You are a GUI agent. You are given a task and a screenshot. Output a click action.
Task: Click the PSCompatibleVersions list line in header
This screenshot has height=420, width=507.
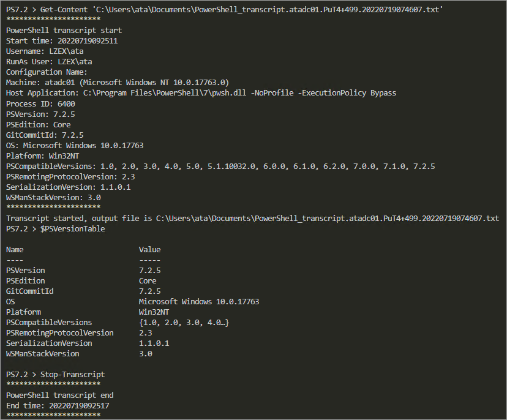click(220, 166)
